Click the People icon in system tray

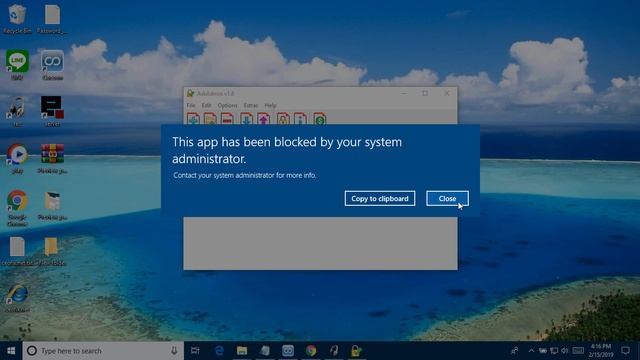pos(515,351)
